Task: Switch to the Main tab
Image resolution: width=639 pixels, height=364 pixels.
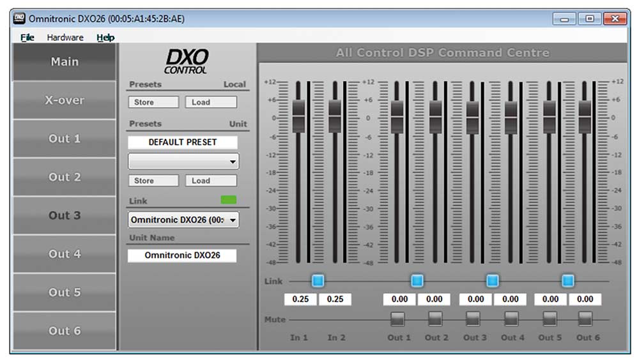Action: (65, 62)
